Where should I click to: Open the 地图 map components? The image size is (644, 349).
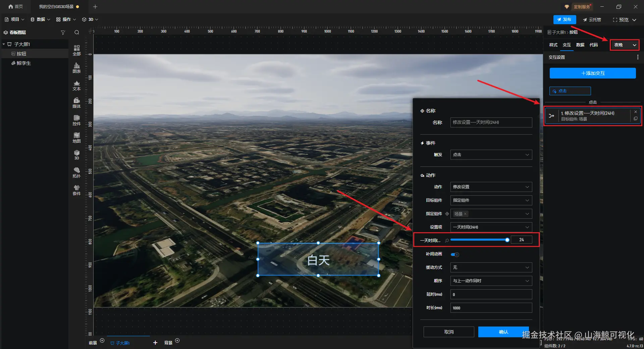pyautogui.click(x=77, y=138)
